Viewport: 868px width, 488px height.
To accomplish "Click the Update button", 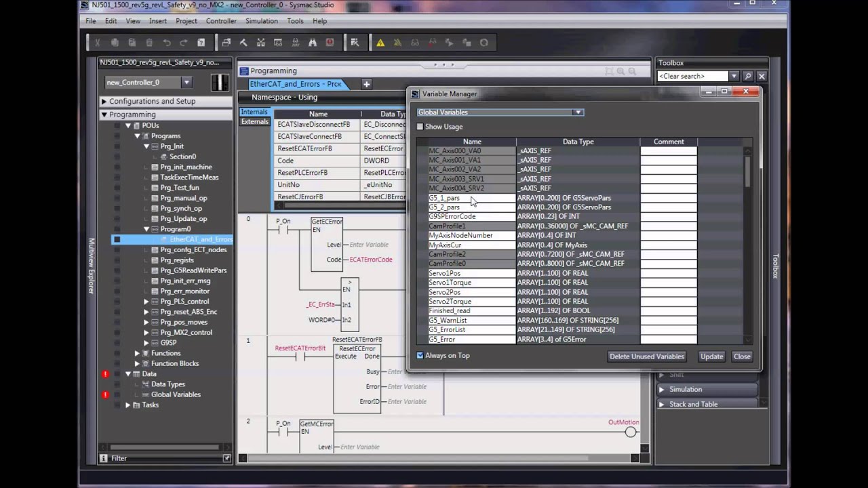I will point(711,357).
